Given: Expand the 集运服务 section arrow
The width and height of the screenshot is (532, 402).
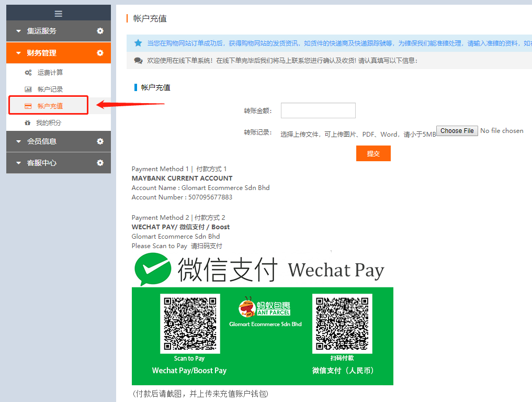Looking at the screenshot, I should tap(19, 31).
